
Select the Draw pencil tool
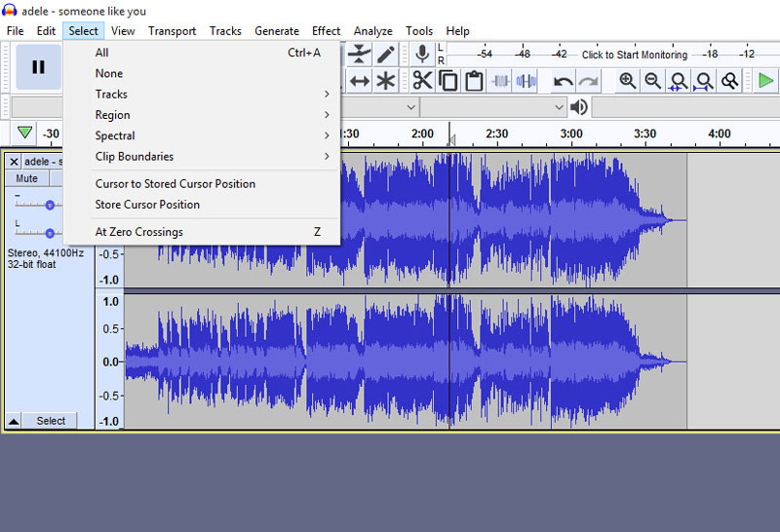(386, 55)
